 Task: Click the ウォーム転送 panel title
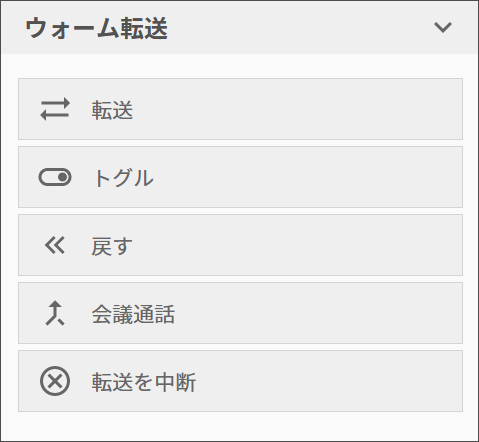click(96, 28)
